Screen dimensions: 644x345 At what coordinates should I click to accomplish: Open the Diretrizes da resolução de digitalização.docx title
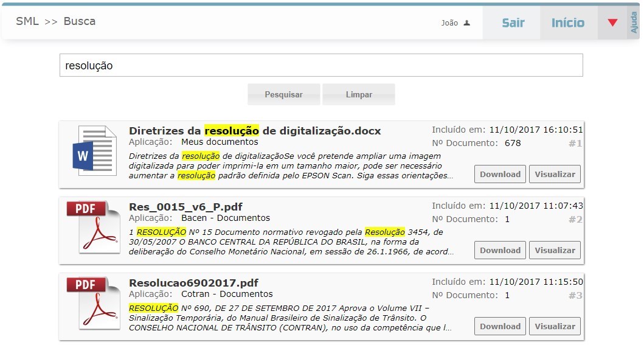pyautogui.click(x=255, y=131)
